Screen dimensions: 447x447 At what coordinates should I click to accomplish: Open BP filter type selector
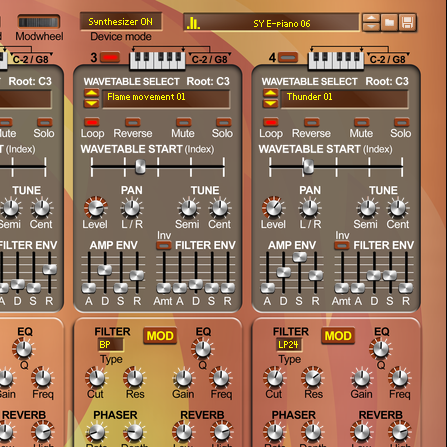pos(110,345)
